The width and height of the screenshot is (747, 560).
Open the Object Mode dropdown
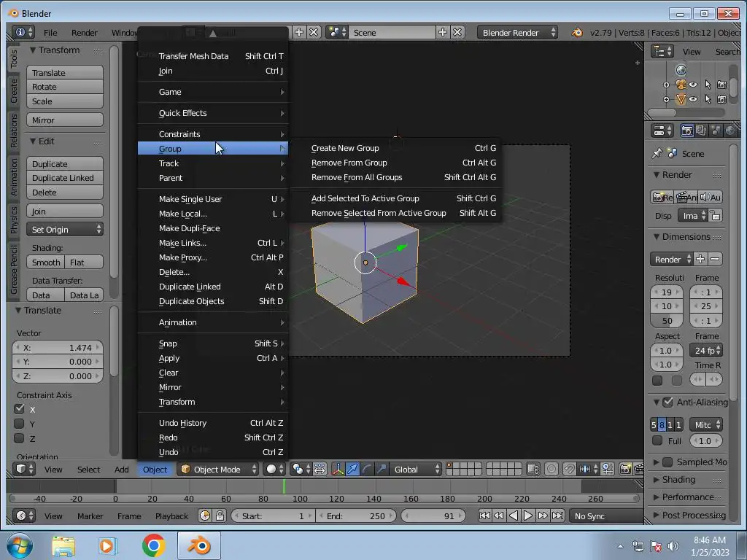click(219, 469)
